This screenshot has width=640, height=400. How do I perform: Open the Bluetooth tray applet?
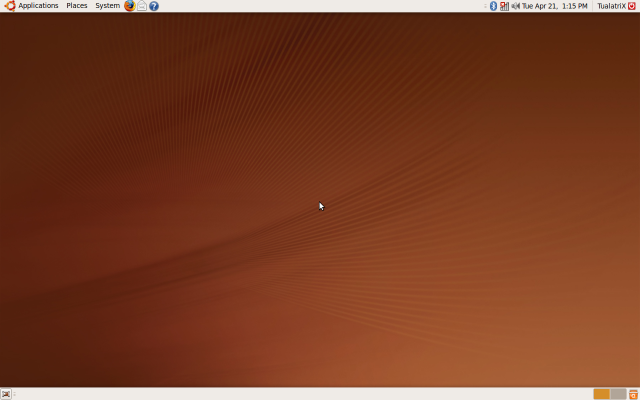click(493, 6)
